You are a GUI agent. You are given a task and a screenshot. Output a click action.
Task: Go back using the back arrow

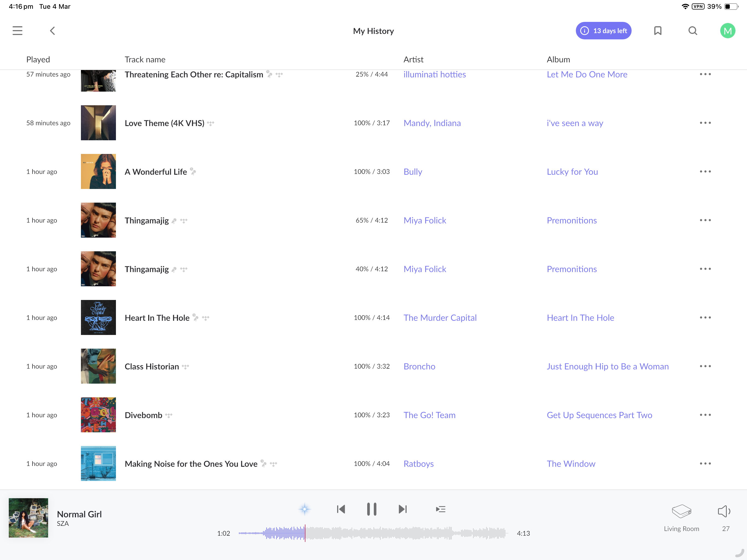tap(52, 31)
